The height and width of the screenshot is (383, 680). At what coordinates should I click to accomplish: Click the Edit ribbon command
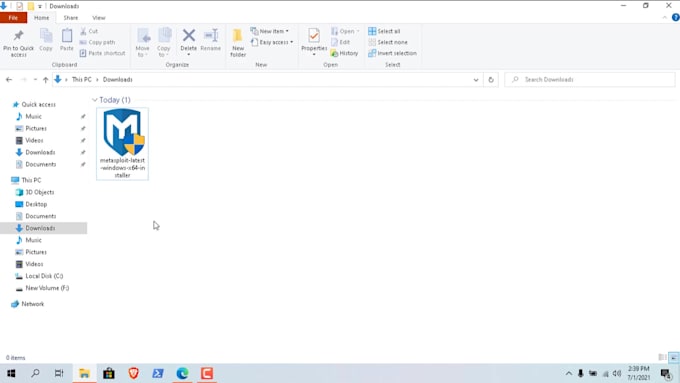(340, 42)
